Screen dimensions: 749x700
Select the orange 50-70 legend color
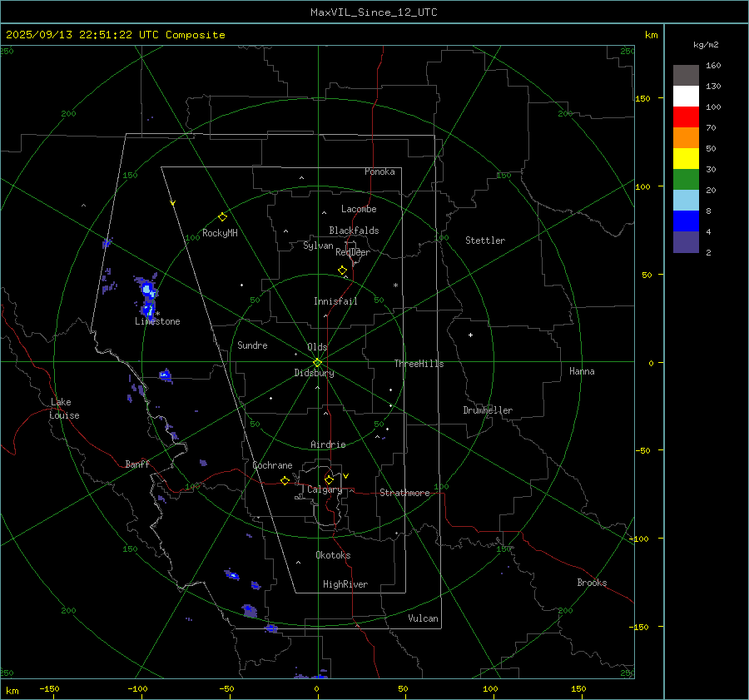[x=686, y=137]
